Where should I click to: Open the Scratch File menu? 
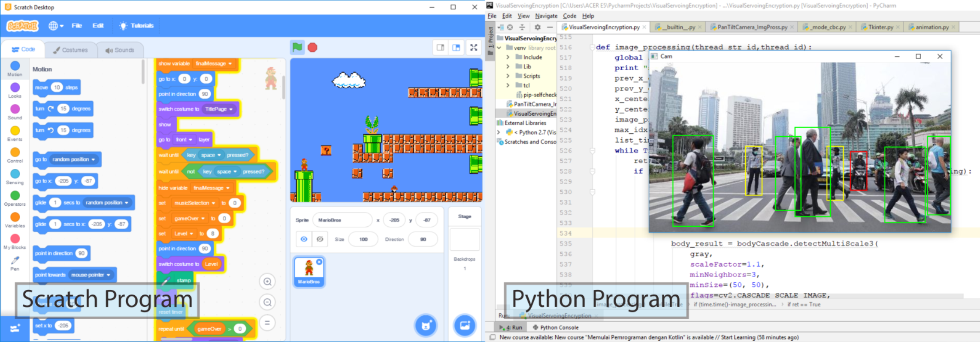77,26
